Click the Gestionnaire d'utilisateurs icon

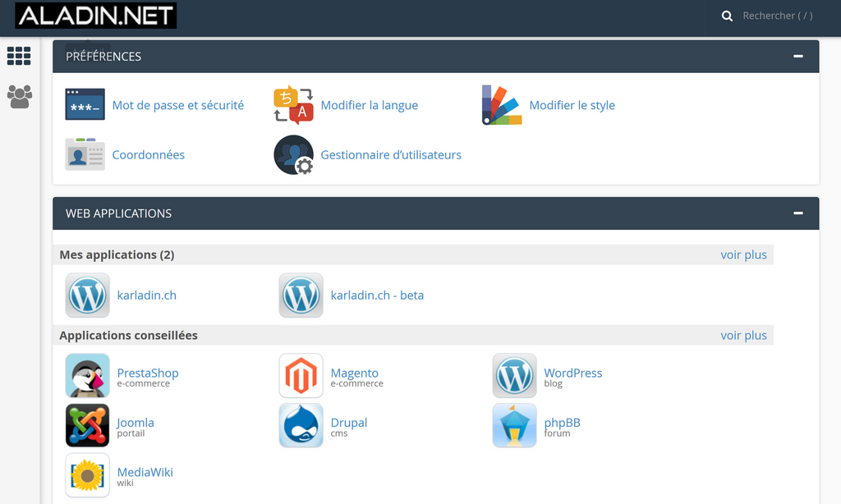tap(293, 154)
